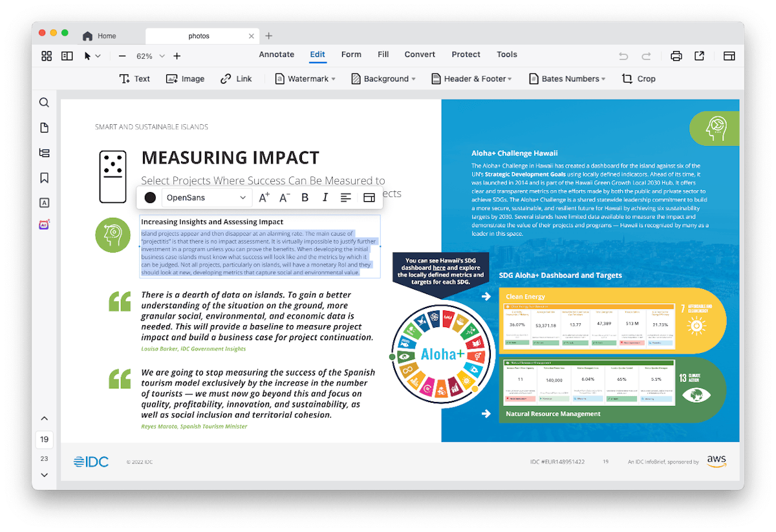Open the thumbnails grid view icon

point(47,56)
